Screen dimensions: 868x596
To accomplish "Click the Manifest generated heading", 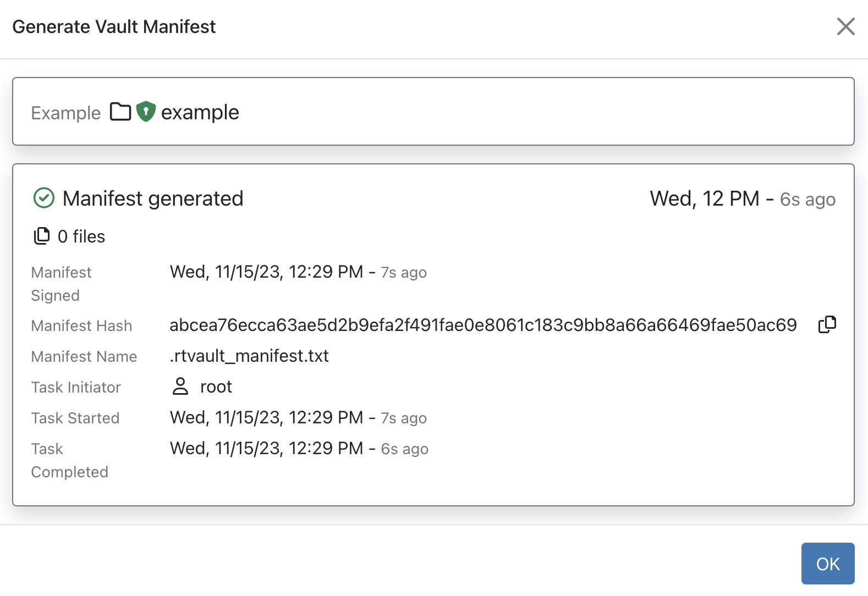I will pyautogui.click(x=153, y=198).
